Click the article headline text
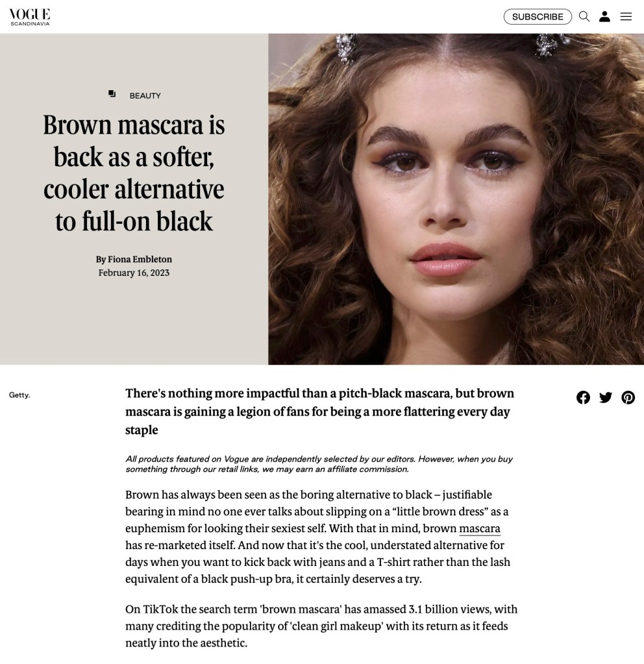 coord(134,173)
